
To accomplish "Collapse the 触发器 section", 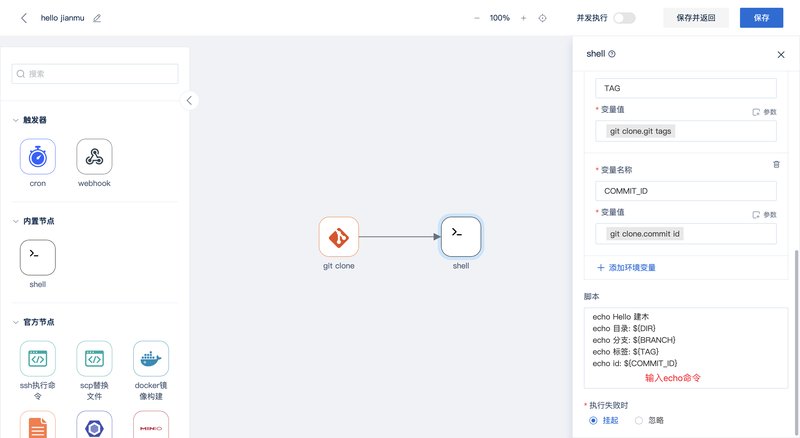I will tap(15, 120).
